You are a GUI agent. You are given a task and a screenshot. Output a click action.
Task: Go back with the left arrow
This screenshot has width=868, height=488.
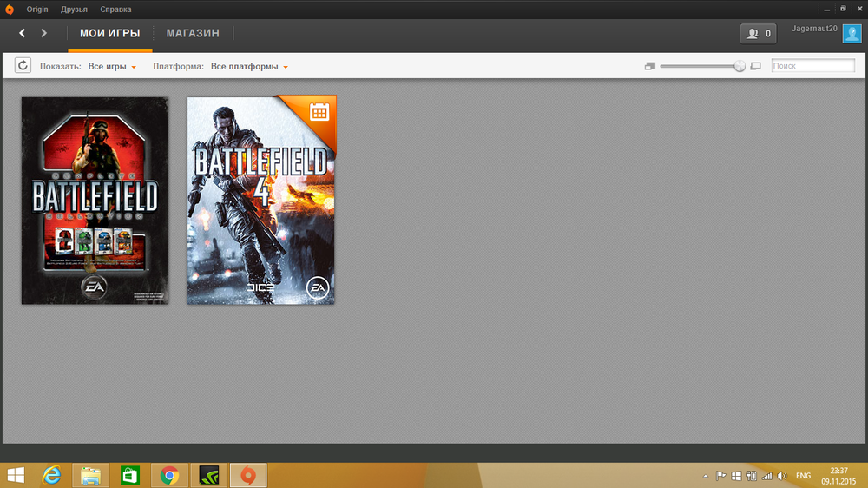pyautogui.click(x=23, y=33)
